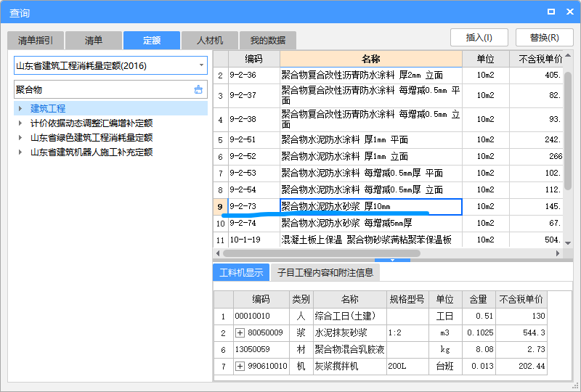Viewport: 581px width, 392px height.
Task: Show the 子目工程内容和附注信息 tab
Action: point(325,273)
